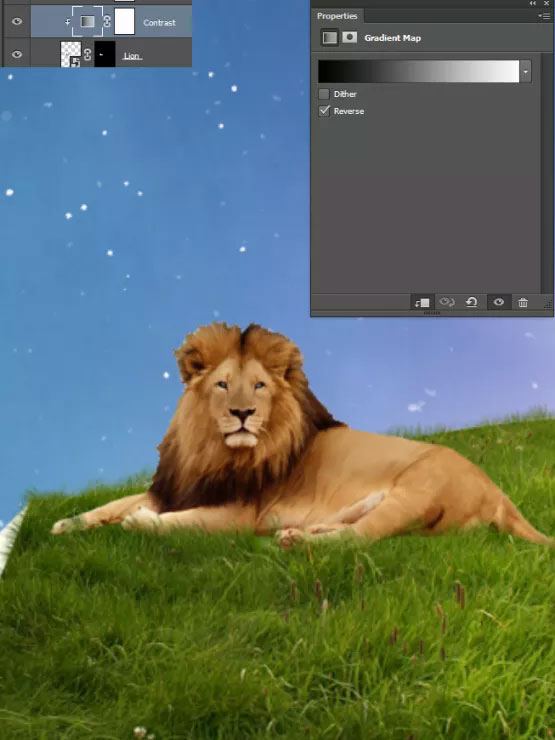
Task: Hide the Contrast layer visibility eye
Action: tap(17, 21)
